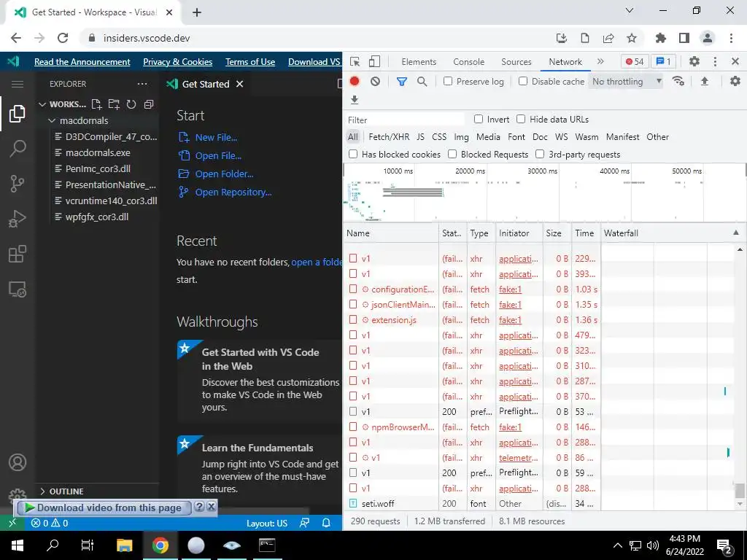Stop recording network log
This screenshot has width=747, height=560.
[x=355, y=81]
